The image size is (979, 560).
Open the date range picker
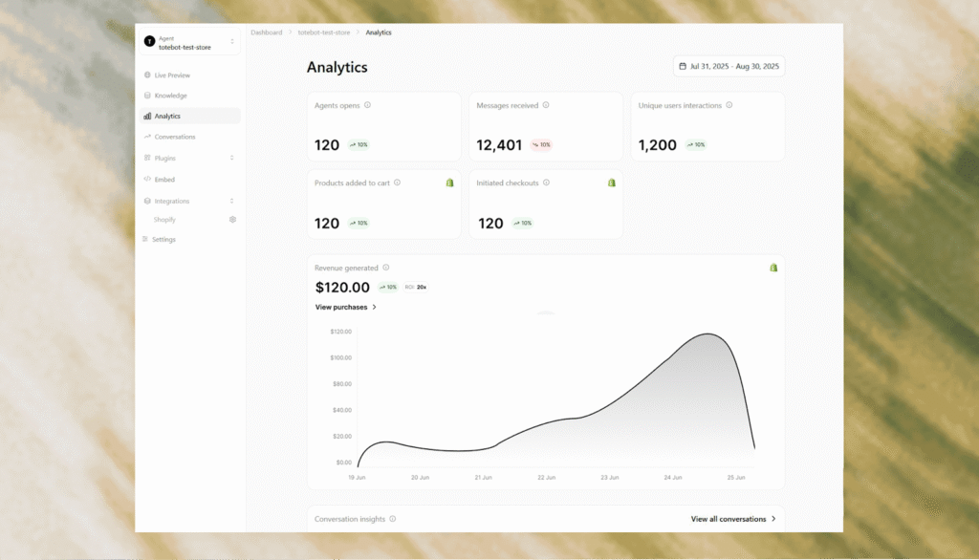[x=729, y=67]
